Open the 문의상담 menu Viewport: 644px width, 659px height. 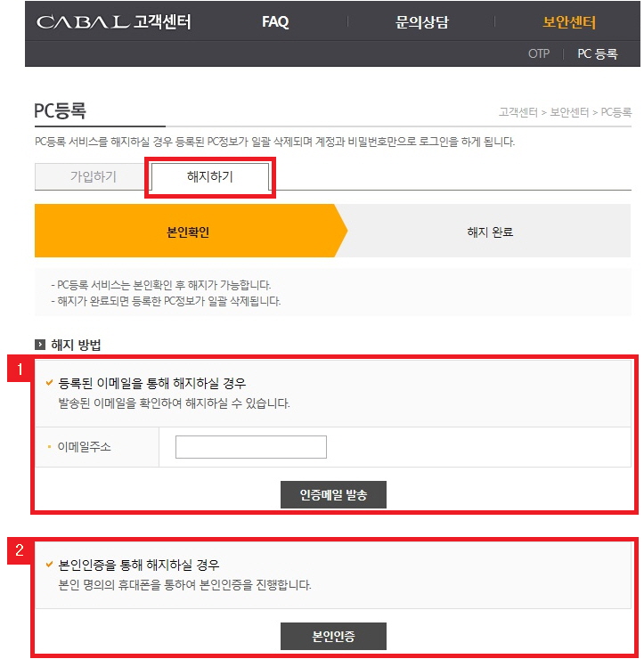(422, 22)
